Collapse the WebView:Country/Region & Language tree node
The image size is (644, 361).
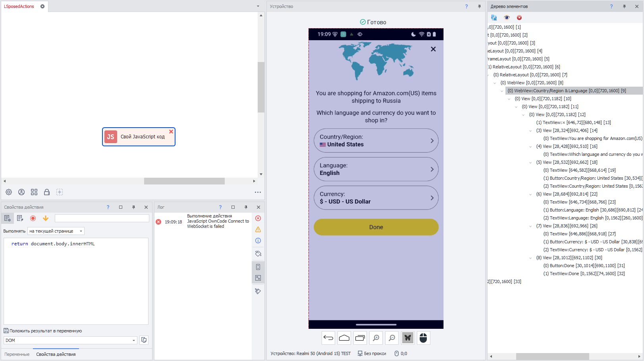[x=502, y=91]
